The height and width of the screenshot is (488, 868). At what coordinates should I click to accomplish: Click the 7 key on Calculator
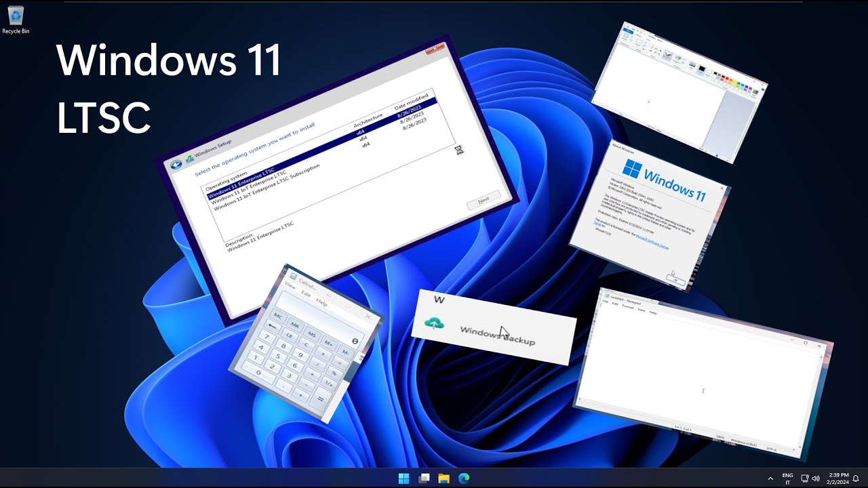[x=267, y=336]
